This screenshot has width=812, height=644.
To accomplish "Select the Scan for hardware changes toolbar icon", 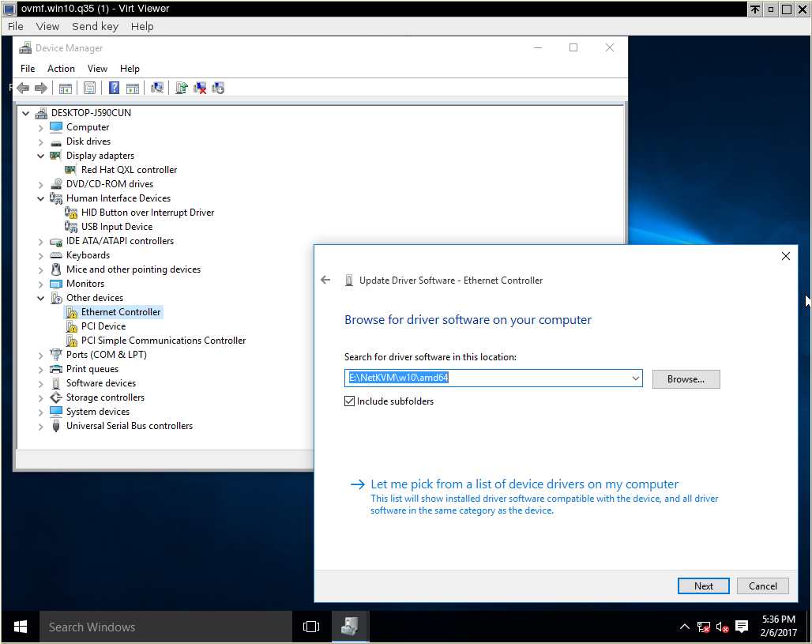I will [x=157, y=88].
